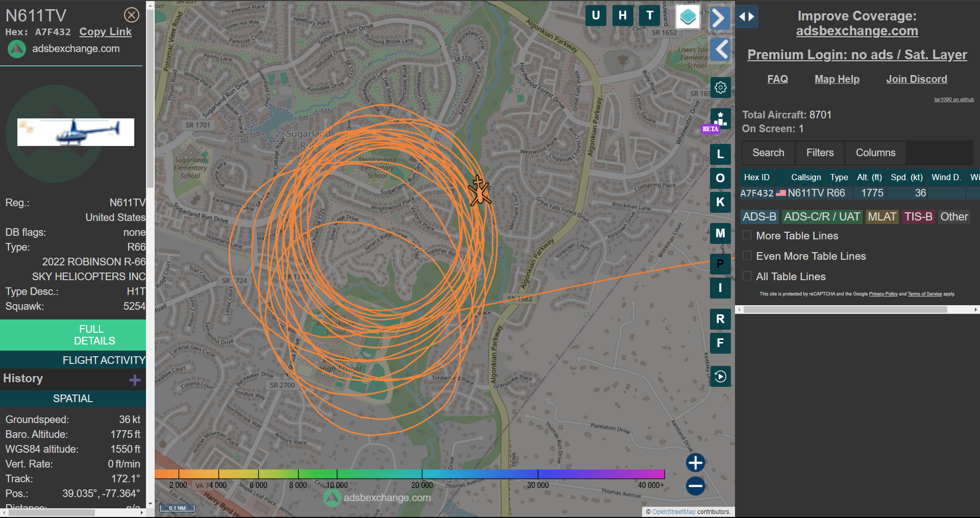Click the BETA feature map icon

pos(720,119)
